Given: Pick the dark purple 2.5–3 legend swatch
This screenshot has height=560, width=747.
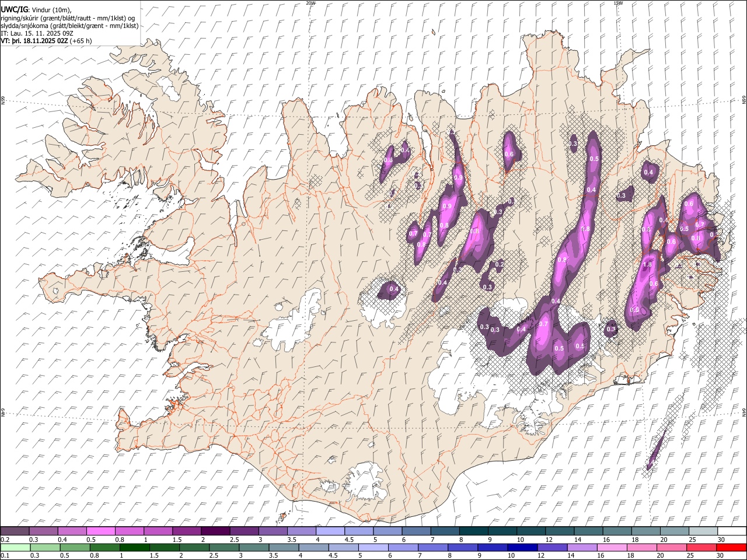Looking at the screenshot, I should click(244, 531).
